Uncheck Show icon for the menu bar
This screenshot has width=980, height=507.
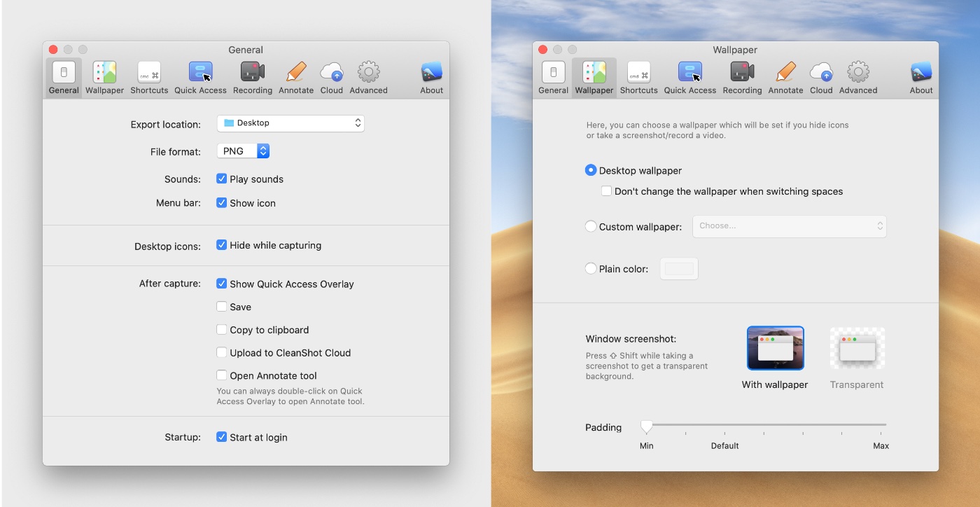(222, 202)
